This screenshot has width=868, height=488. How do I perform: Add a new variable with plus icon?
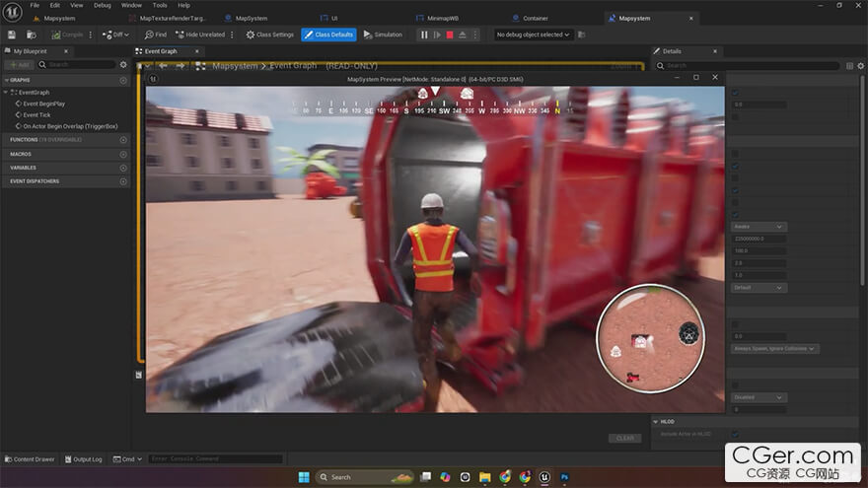[123, 168]
